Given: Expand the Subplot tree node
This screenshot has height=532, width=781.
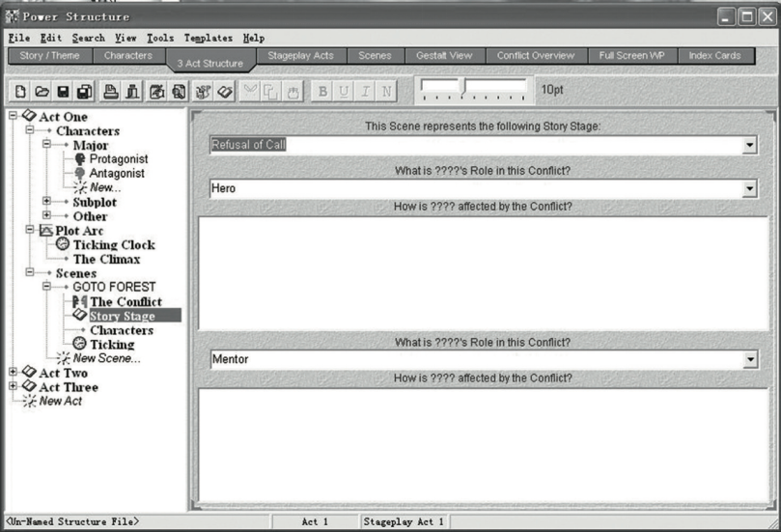Looking at the screenshot, I should 46,201.
